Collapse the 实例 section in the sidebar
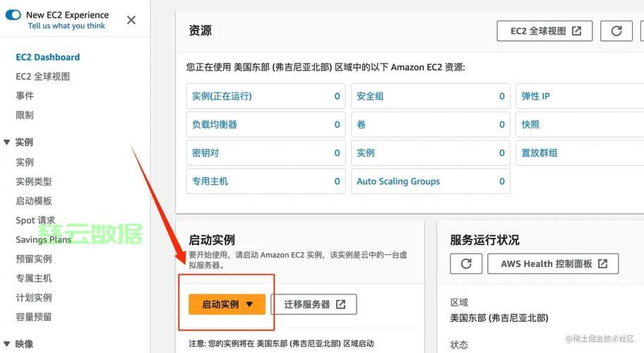This screenshot has height=353, width=644. tap(6, 142)
